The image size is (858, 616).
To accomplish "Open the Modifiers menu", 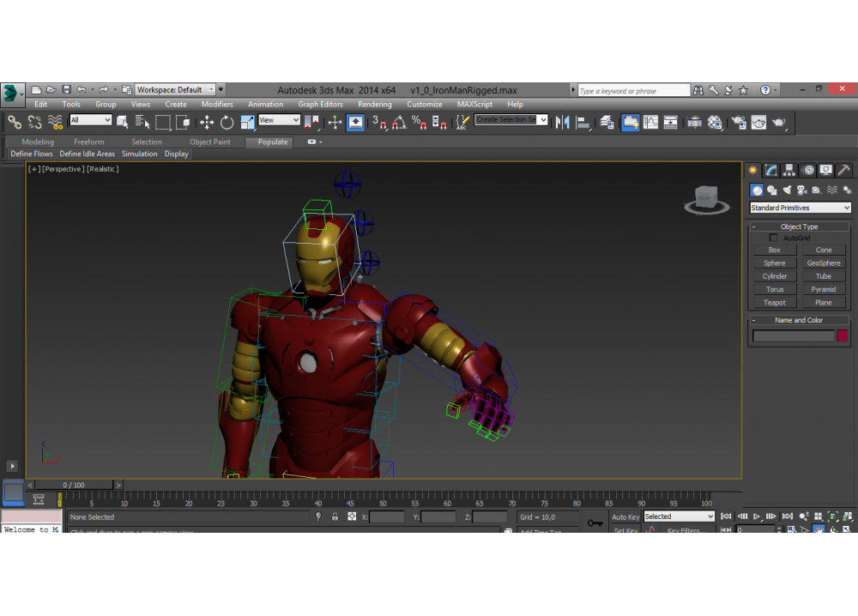I will coord(217,104).
